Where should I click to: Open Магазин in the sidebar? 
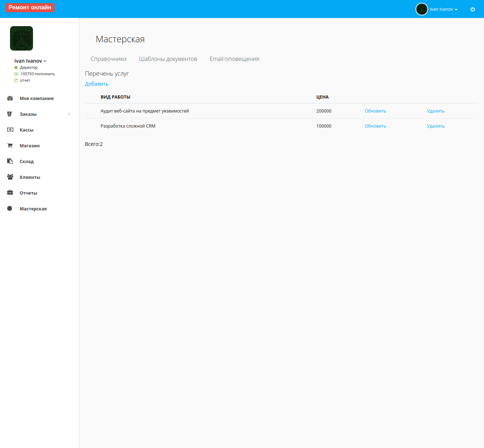pos(30,146)
